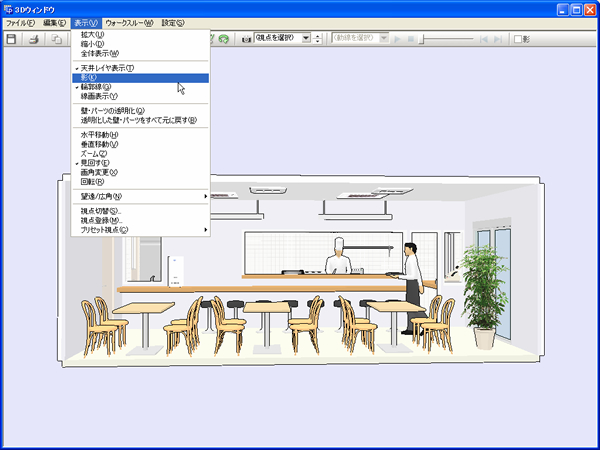
Task: Click the chef figure in the 3D view
Action: click(338, 256)
